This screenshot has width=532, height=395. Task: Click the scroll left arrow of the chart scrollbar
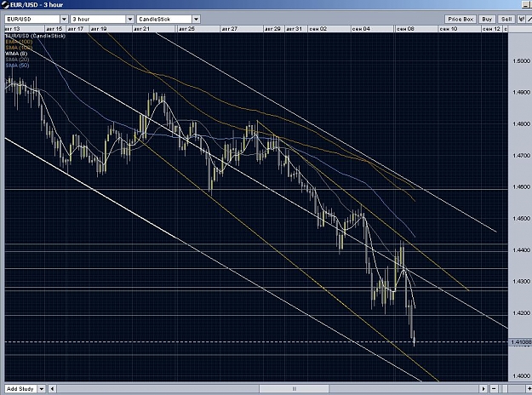click(x=52, y=389)
